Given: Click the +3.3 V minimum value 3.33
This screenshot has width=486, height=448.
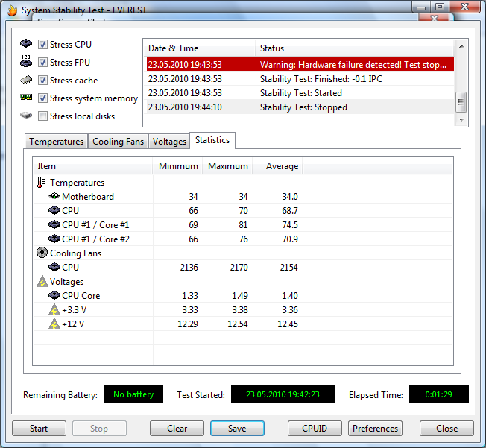Looking at the screenshot, I should (189, 310).
